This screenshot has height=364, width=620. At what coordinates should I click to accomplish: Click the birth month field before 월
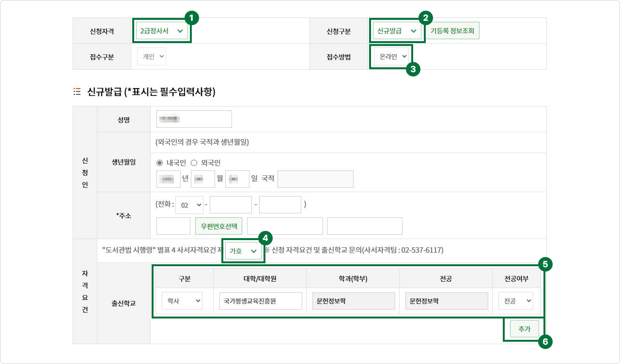pyautogui.click(x=202, y=179)
